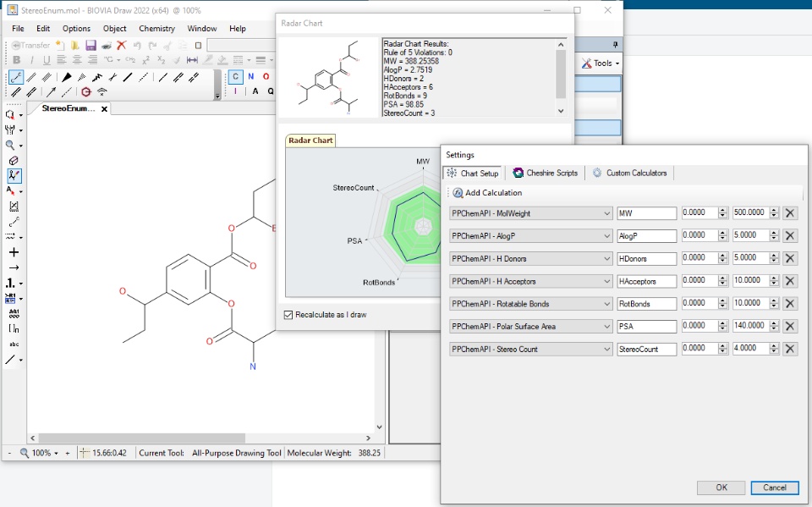Select the single bond chain drawing tool
This screenshot has height=507, width=812.
pos(16,77)
